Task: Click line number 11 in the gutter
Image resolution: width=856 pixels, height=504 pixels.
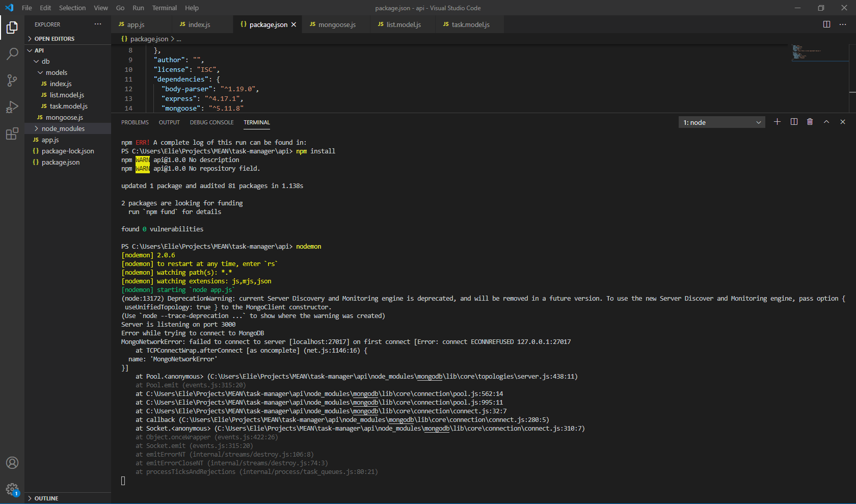Action: click(x=128, y=79)
